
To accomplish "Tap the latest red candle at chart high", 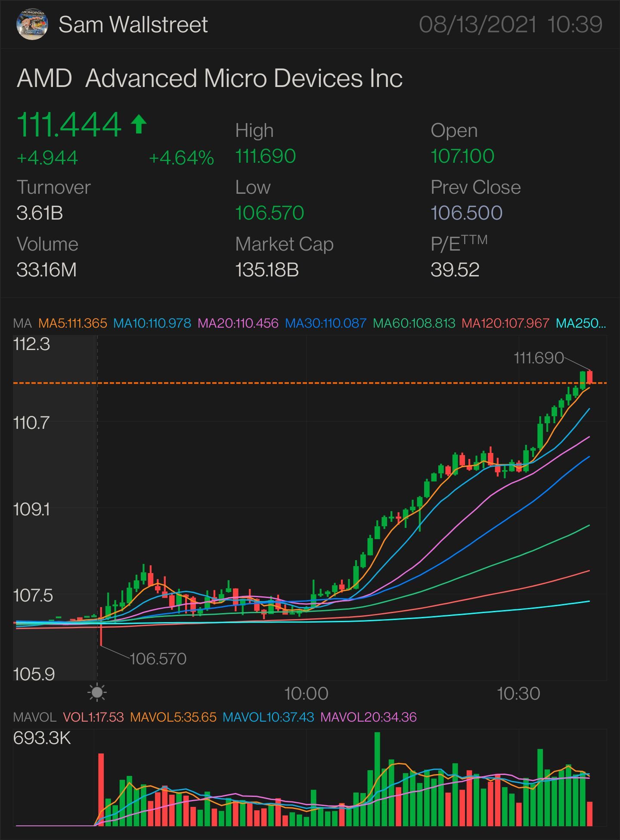I will (x=589, y=377).
